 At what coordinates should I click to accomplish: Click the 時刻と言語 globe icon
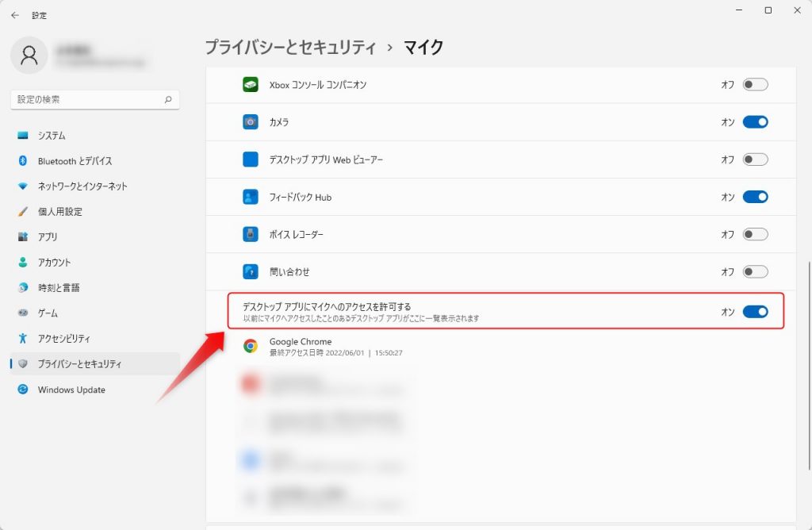23,287
